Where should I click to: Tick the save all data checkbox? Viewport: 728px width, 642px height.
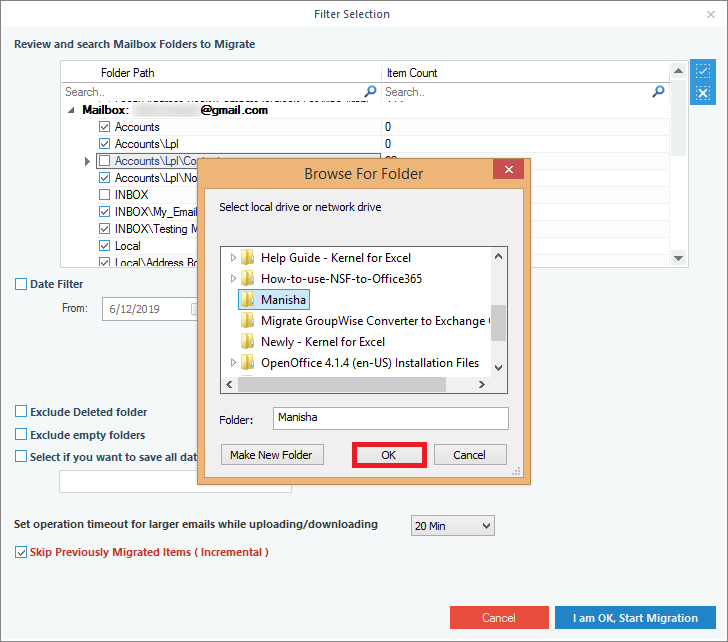21,456
